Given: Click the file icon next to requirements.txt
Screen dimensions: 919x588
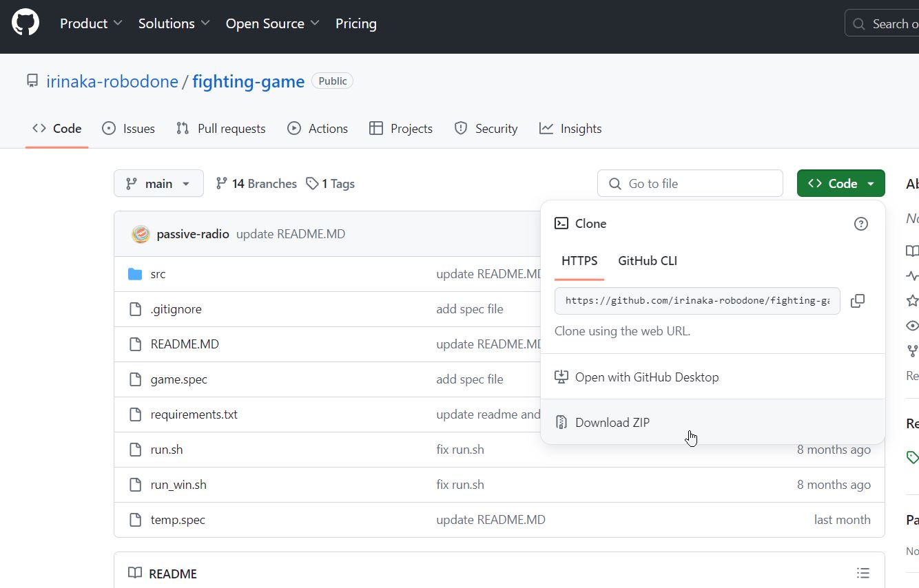Looking at the screenshot, I should [x=135, y=414].
